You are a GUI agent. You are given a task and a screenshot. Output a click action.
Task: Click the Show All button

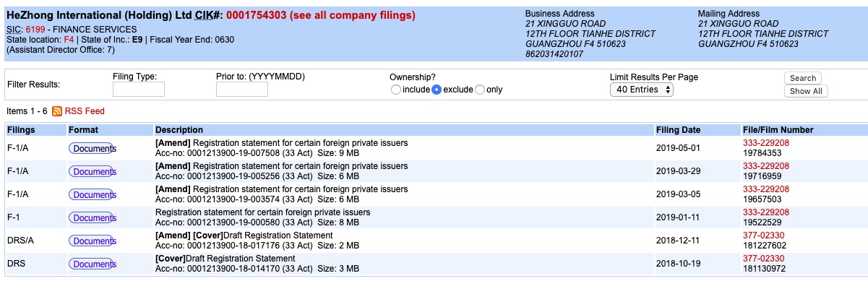pos(806,91)
